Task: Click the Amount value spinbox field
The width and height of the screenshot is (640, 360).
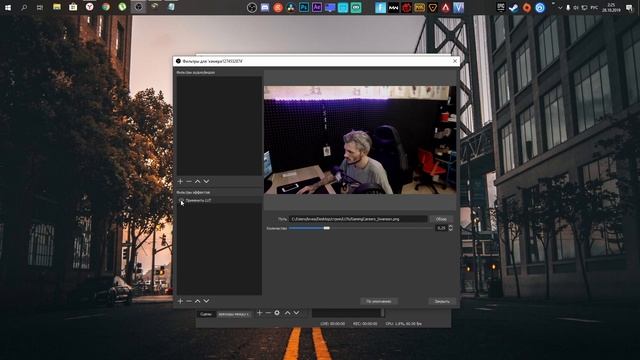Action: (x=441, y=228)
